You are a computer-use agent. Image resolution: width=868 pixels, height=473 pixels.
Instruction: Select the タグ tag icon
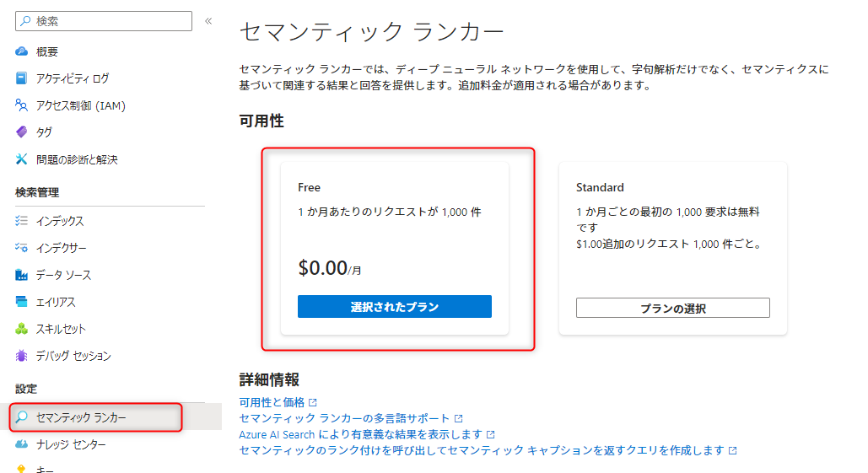tap(22, 132)
